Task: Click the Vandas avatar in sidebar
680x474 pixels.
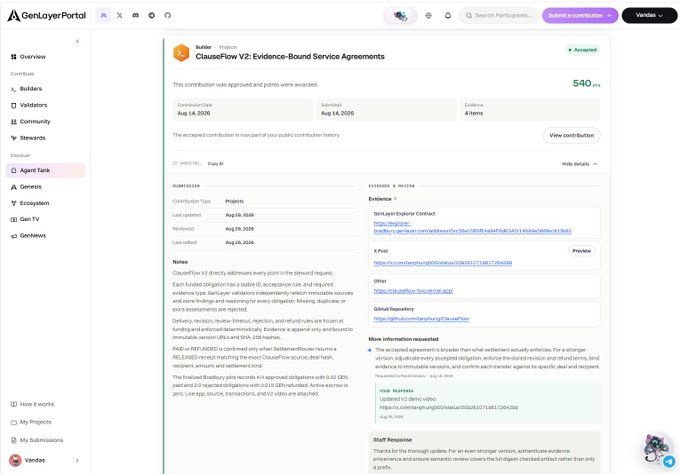Action: (x=15, y=460)
